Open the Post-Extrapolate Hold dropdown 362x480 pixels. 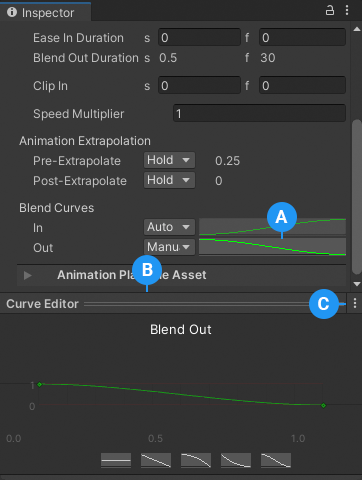[x=169, y=180]
